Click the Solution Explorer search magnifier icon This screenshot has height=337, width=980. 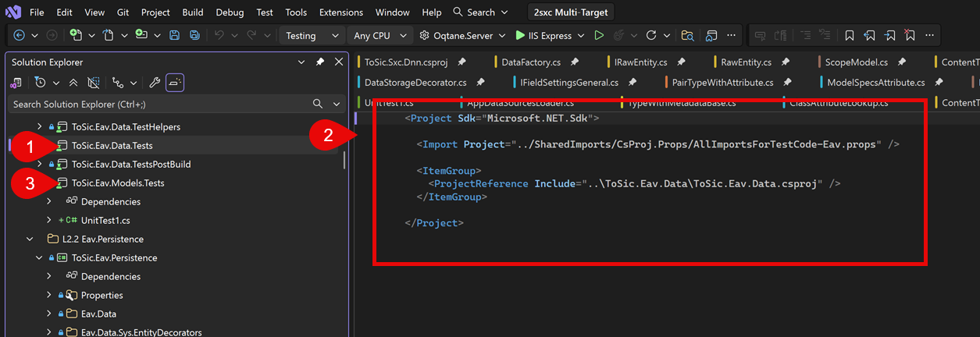pos(318,104)
